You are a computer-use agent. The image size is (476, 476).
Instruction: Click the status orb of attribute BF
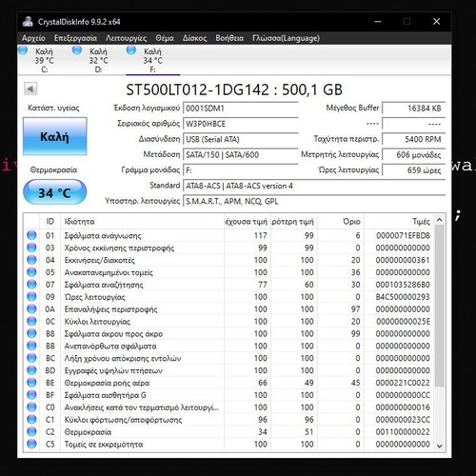click(x=31, y=395)
